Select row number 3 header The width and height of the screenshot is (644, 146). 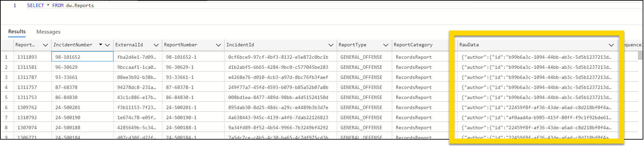6,77
